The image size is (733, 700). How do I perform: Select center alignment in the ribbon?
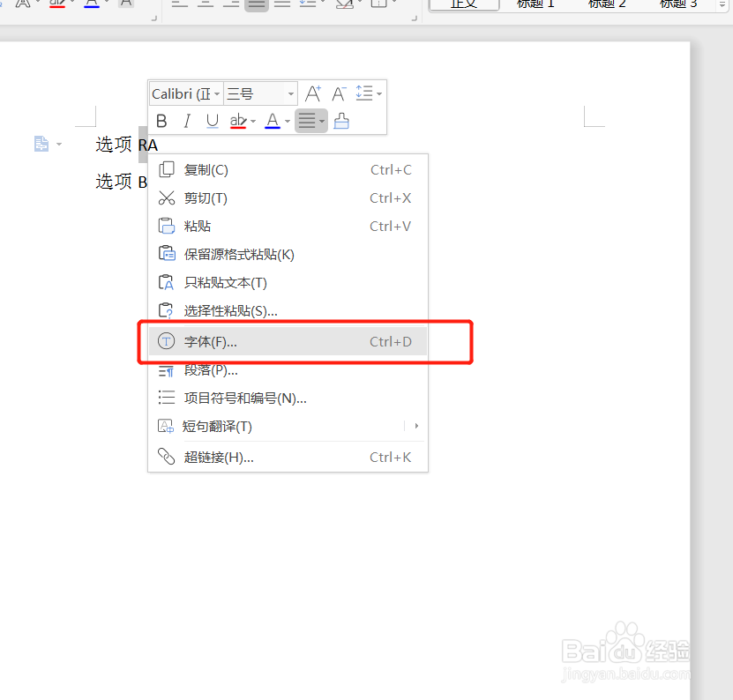(x=204, y=5)
